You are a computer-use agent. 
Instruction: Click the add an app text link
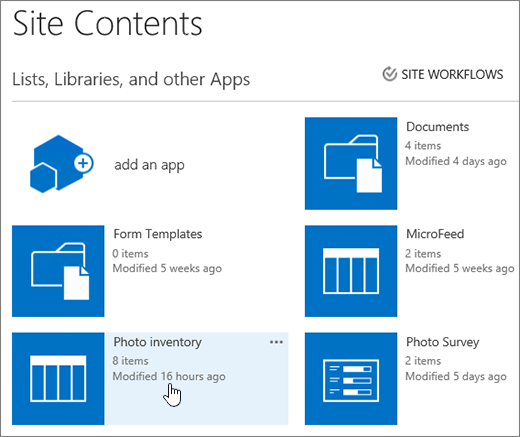coord(149,165)
